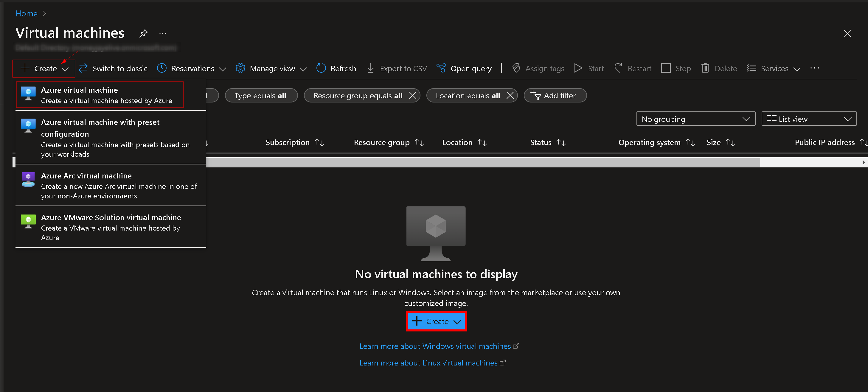Open the ellipsis menu beside the page title
This screenshot has height=392, width=868.
(163, 33)
